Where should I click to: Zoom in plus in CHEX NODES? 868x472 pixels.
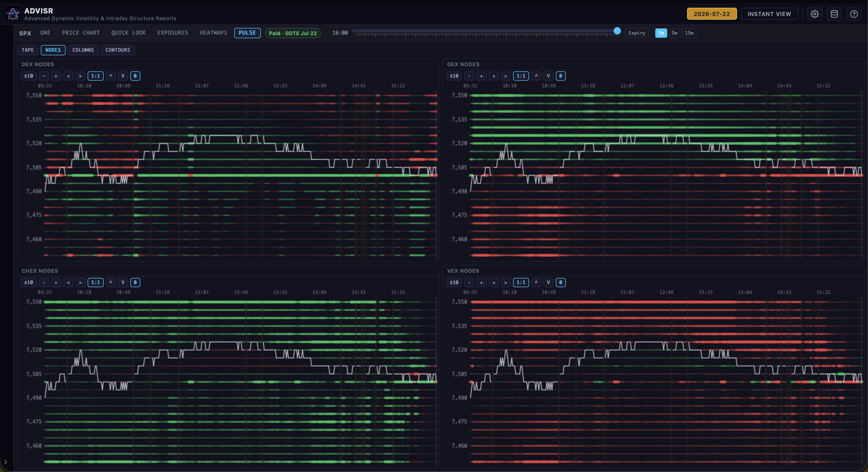point(56,282)
